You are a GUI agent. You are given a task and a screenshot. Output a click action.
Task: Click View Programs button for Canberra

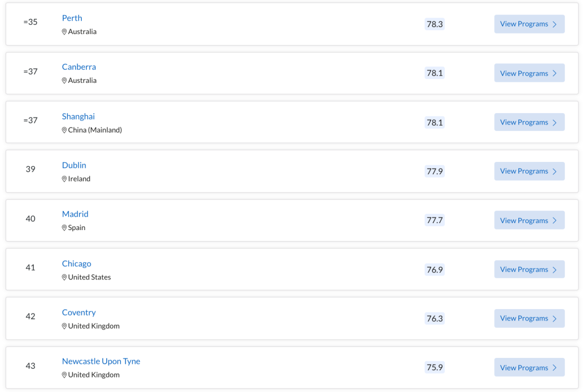(x=529, y=73)
